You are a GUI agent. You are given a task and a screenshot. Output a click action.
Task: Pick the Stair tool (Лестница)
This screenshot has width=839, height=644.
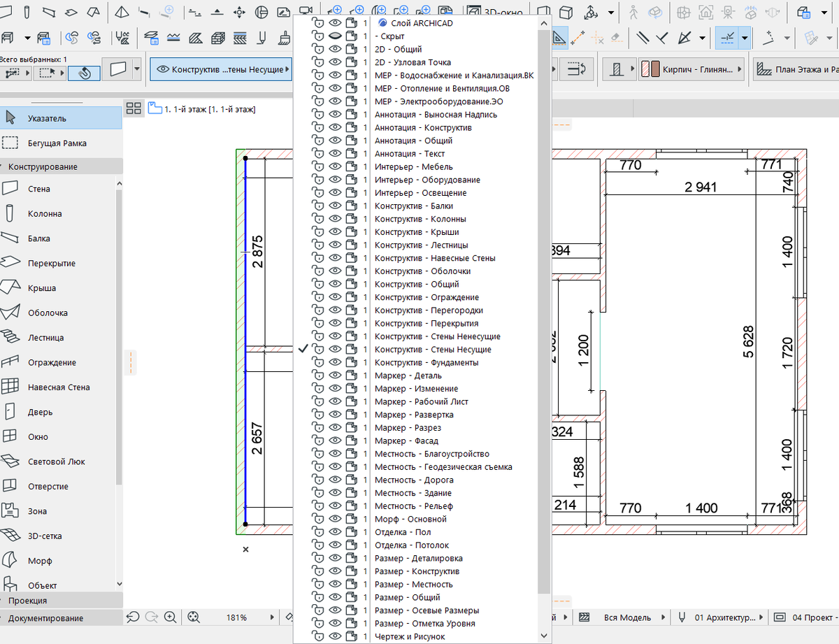57,338
